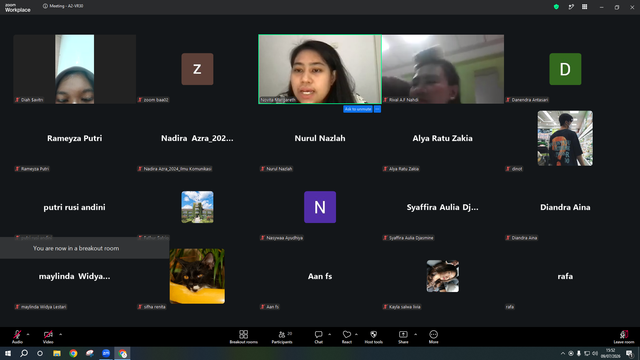The image size is (640, 360).
Task: Expand the Share options arrow
Action: click(x=416, y=334)
